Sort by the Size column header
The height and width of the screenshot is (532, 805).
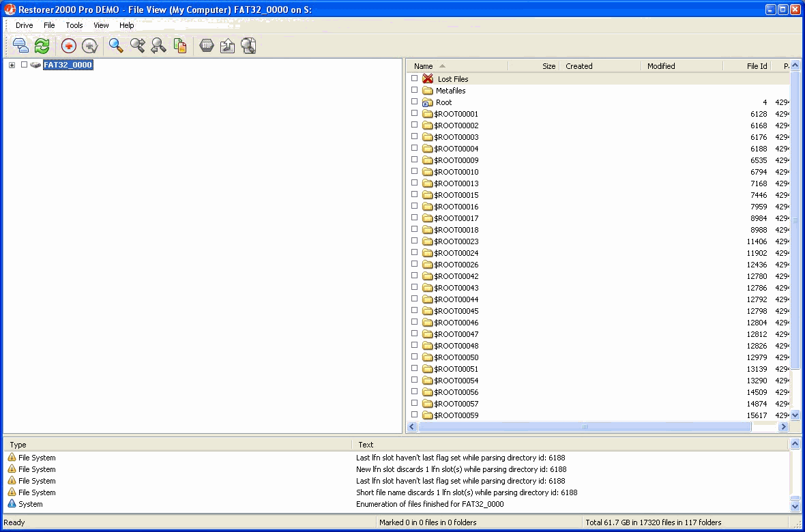[533, 65]
